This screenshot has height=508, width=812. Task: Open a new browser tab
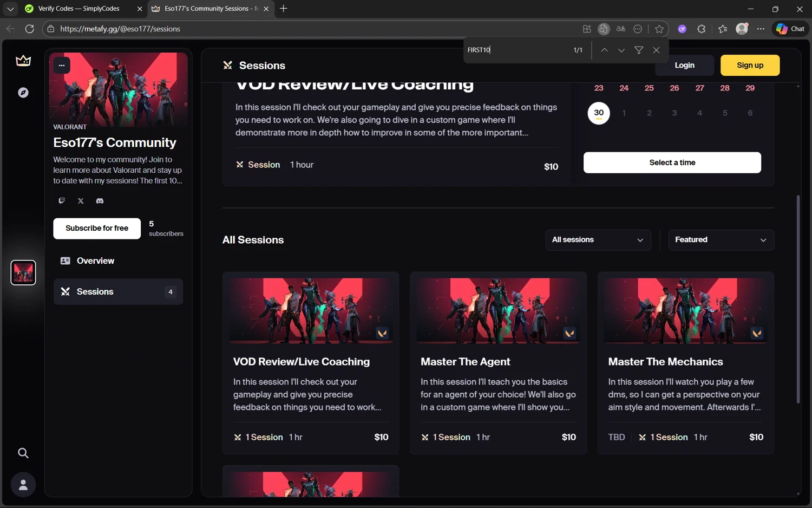[x=284, y=9]
